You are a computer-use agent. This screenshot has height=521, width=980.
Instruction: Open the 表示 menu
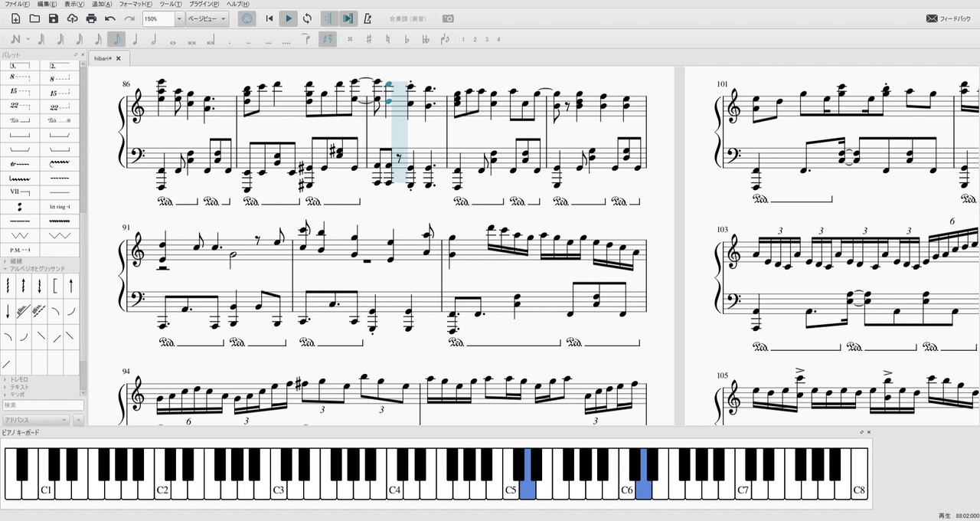point(73,4)
